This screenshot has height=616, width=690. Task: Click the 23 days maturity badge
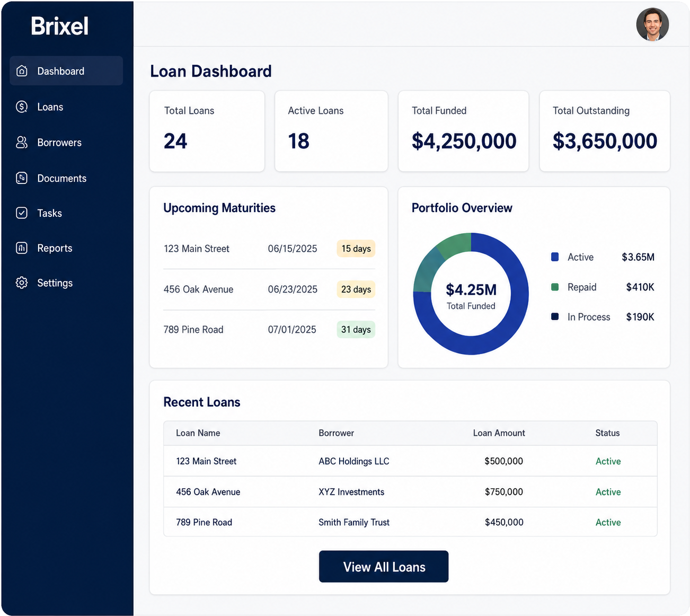click(x=356, y=289)
